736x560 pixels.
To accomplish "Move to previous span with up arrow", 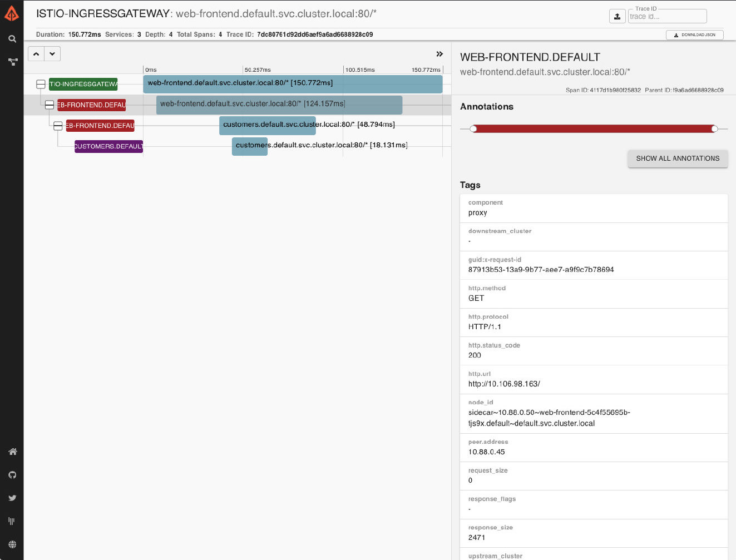I will (x=36, y=54).
